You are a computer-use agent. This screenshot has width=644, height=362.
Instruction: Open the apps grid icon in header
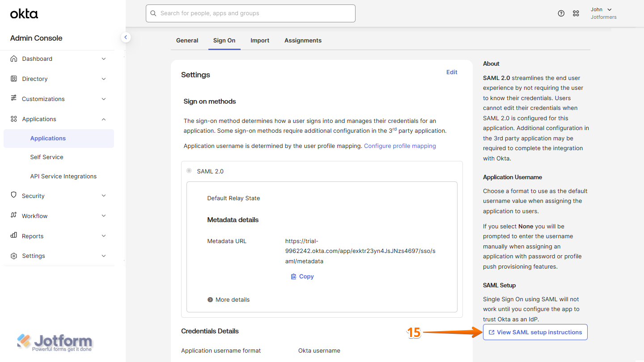[x=576, y=13]
